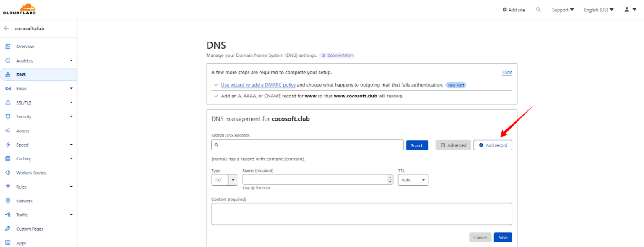Open the search magnifier in the top bar
The image size is (644, 247).
(x=539, y=9)
